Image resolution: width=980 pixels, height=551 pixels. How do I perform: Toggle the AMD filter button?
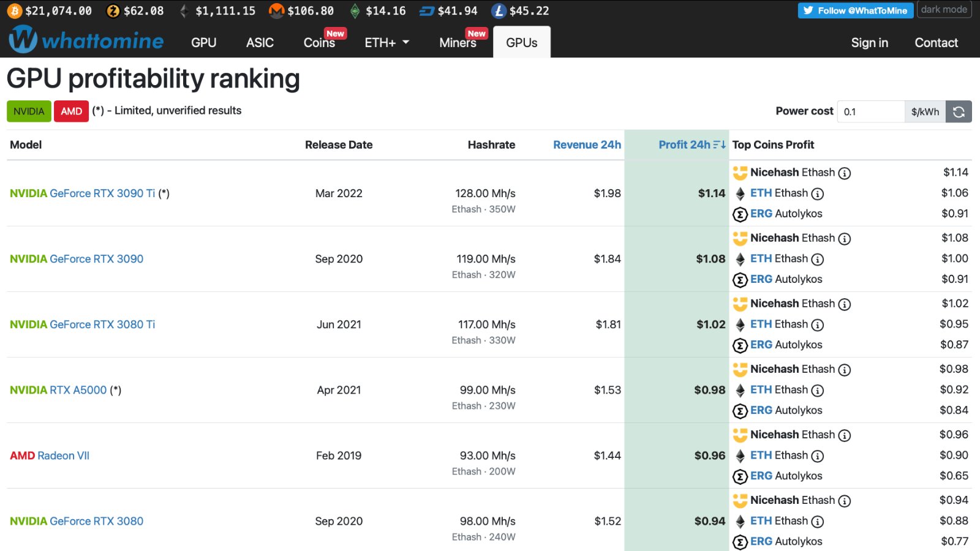71,111
